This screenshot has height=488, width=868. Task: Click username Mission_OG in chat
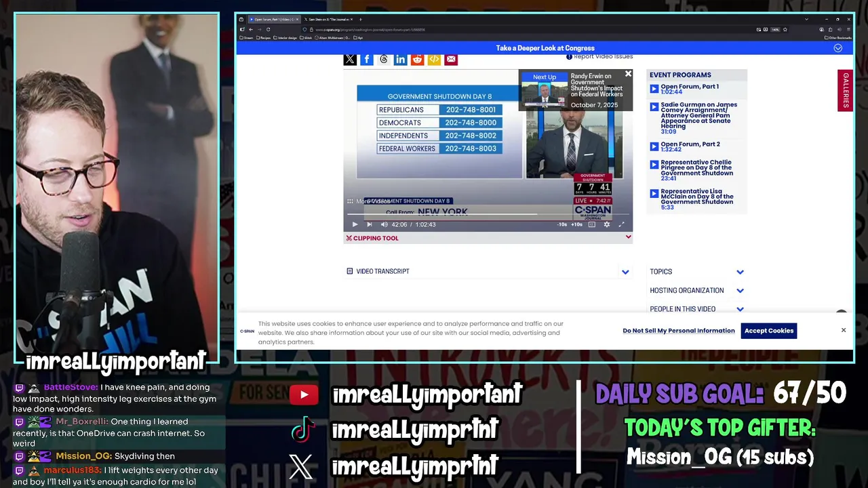coord(83,456)
